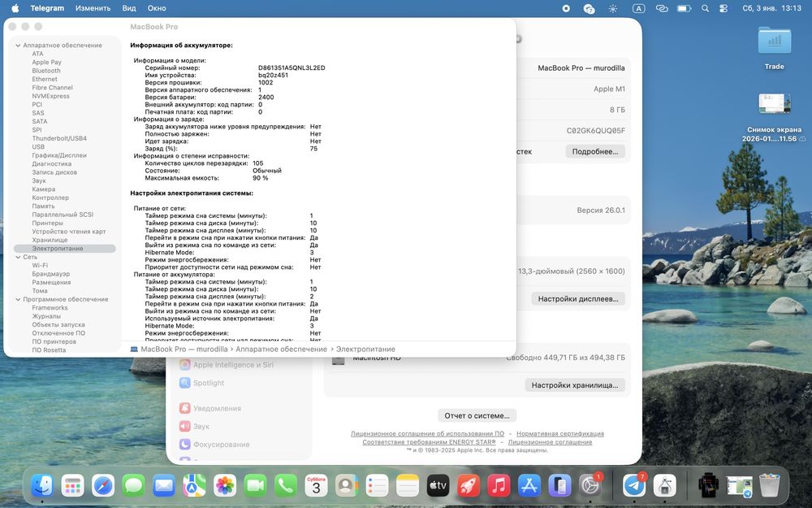Click battery status icon in menu bar
Viewport: 812px width, 508px height.
click(x=684, y=8)
